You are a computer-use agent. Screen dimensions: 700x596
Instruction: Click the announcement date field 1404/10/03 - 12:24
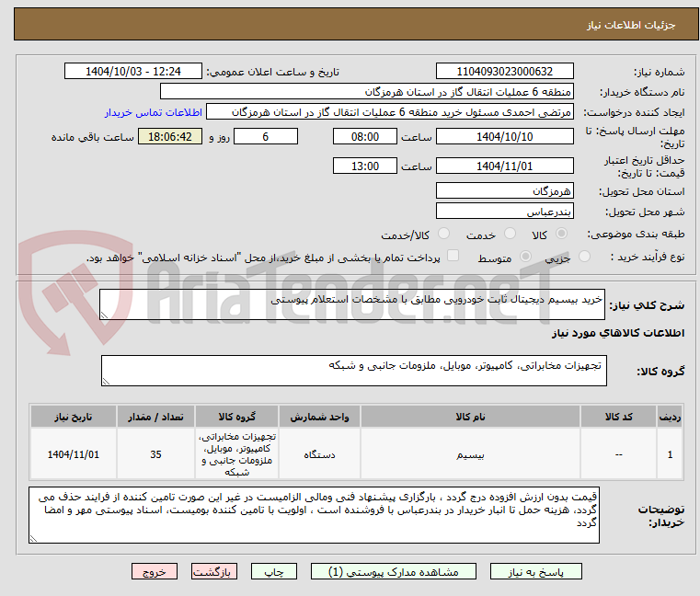pos(133,72)
